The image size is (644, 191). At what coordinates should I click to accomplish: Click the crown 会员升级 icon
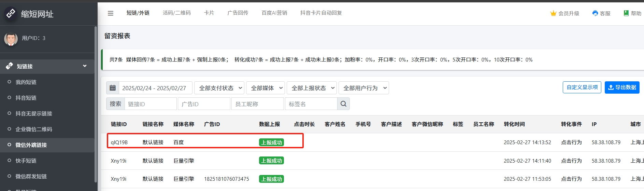553,13
